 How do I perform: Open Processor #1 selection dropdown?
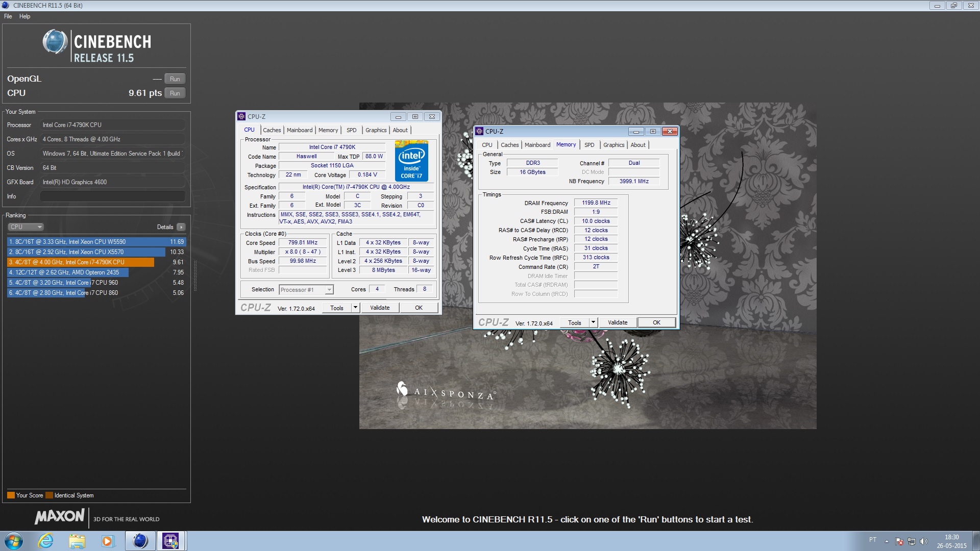pyautogui.click(x=306, y=290)
